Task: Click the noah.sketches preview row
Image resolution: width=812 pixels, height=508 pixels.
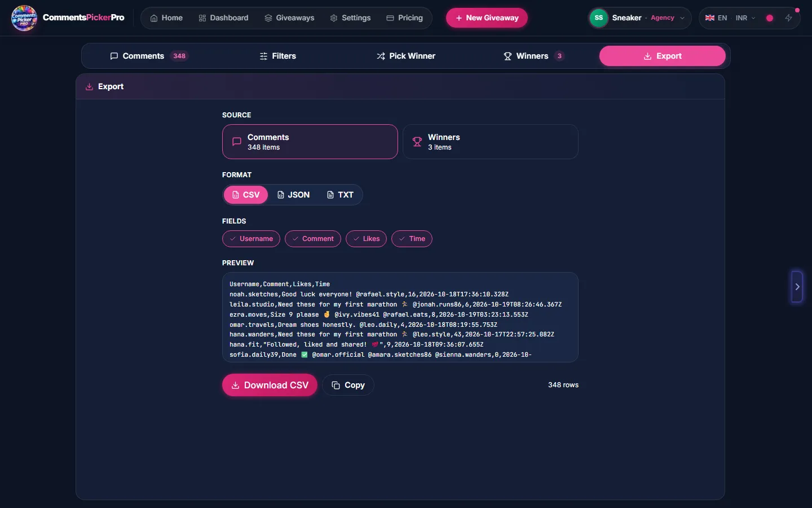Action: (x=369, y=294)
